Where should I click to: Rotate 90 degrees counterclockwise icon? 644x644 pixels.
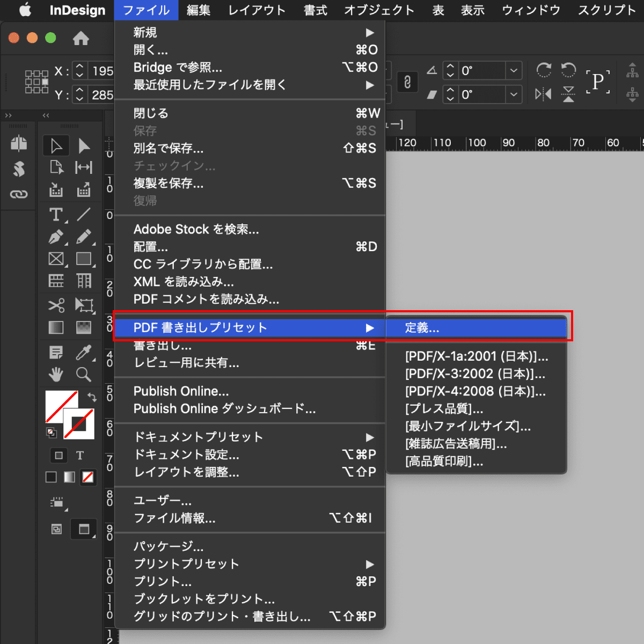pos(568,70)
